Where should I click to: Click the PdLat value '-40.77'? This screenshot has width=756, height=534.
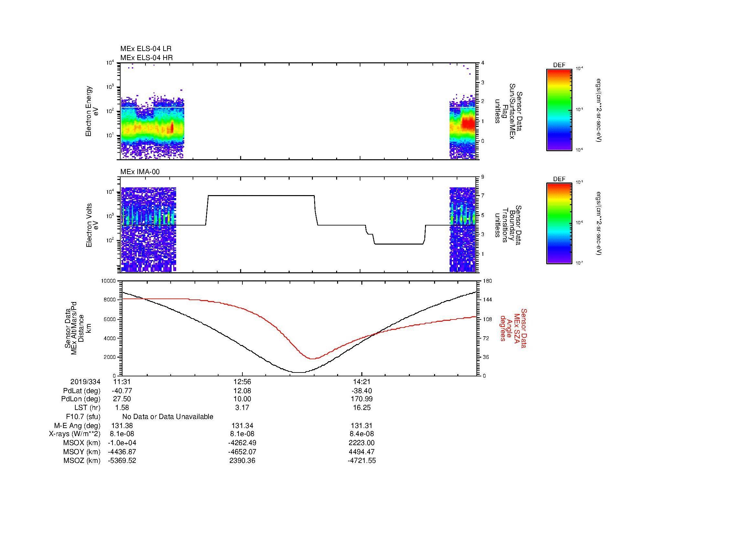(x=122, y=391)
